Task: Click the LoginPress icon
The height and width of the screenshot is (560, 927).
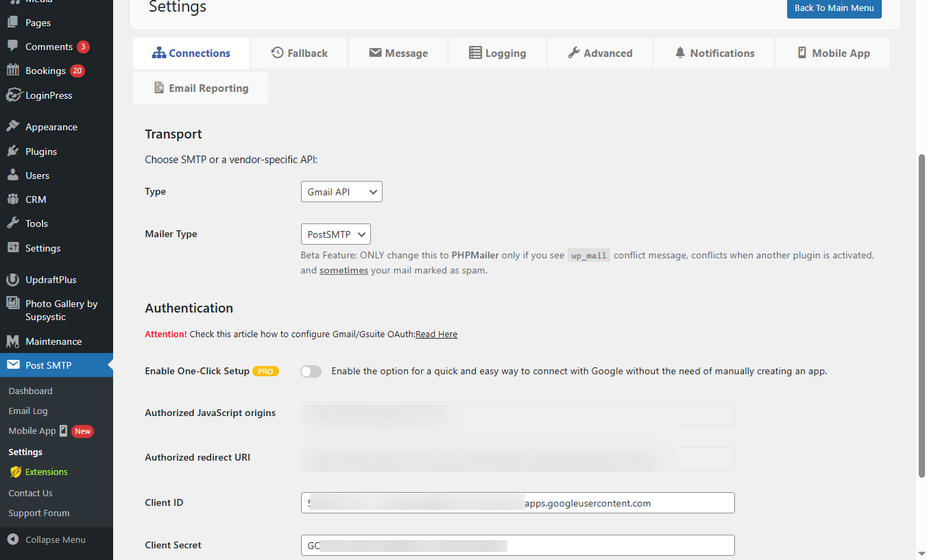Action: (x=13, y=95)
